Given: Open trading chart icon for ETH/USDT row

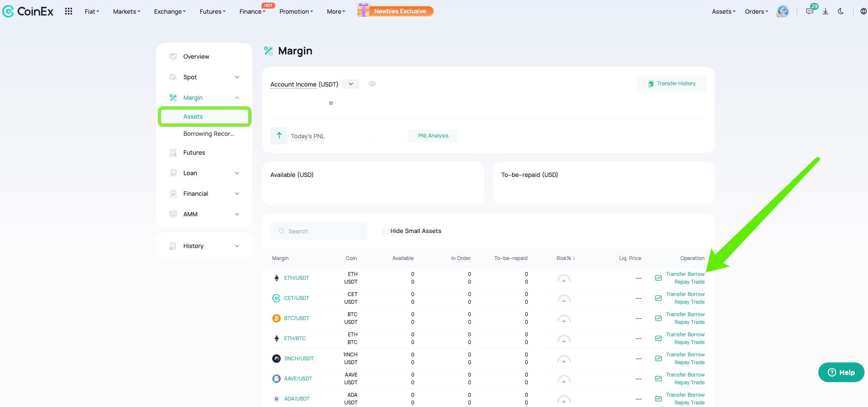Looking at the screenshot, I should click(x=658, y=278).
